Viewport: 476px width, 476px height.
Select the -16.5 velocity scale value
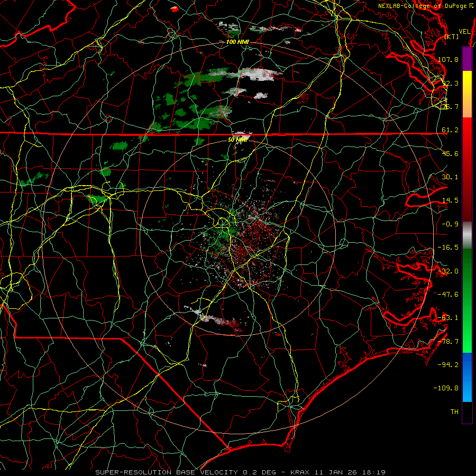pos(448,248)
